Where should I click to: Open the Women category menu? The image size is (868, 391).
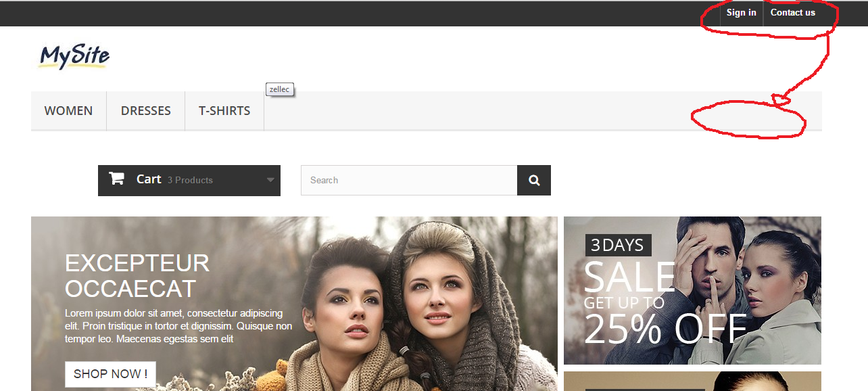69,111
